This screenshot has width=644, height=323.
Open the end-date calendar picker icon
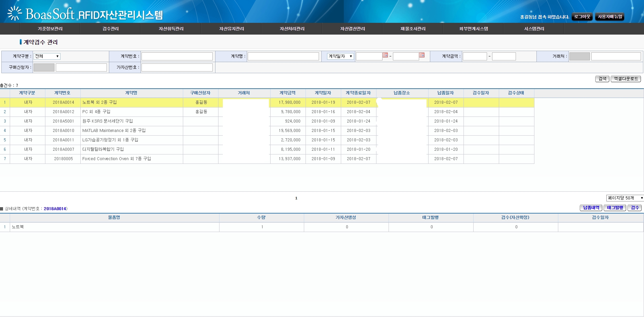pos(422,55)
